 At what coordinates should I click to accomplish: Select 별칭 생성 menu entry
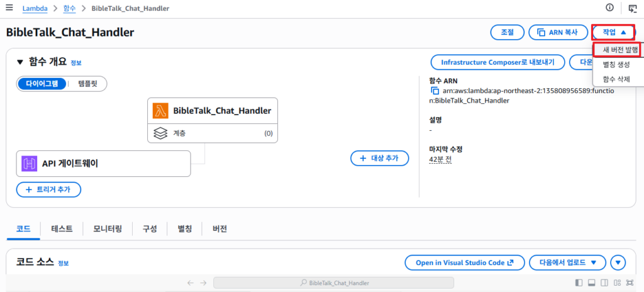(616, 65)
